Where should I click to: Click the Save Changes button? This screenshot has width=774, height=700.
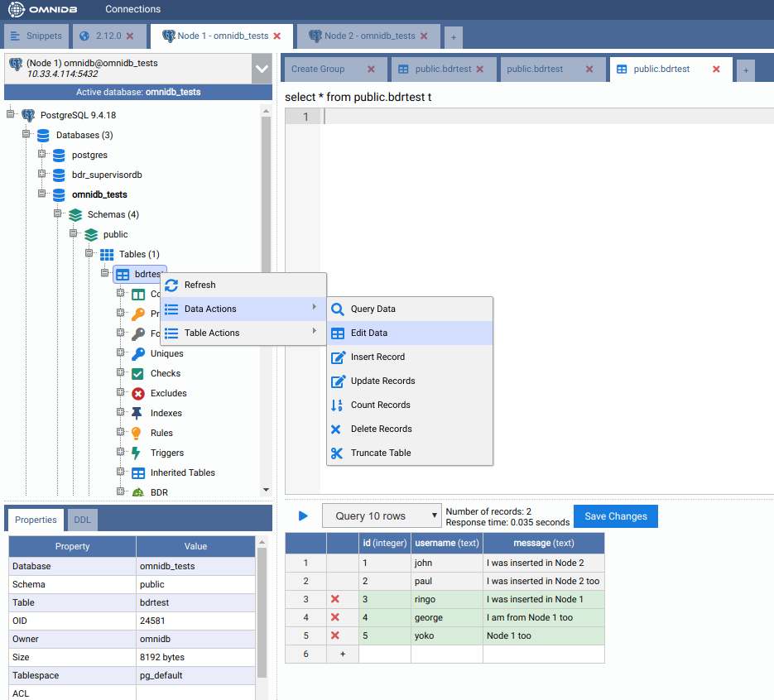616,516
